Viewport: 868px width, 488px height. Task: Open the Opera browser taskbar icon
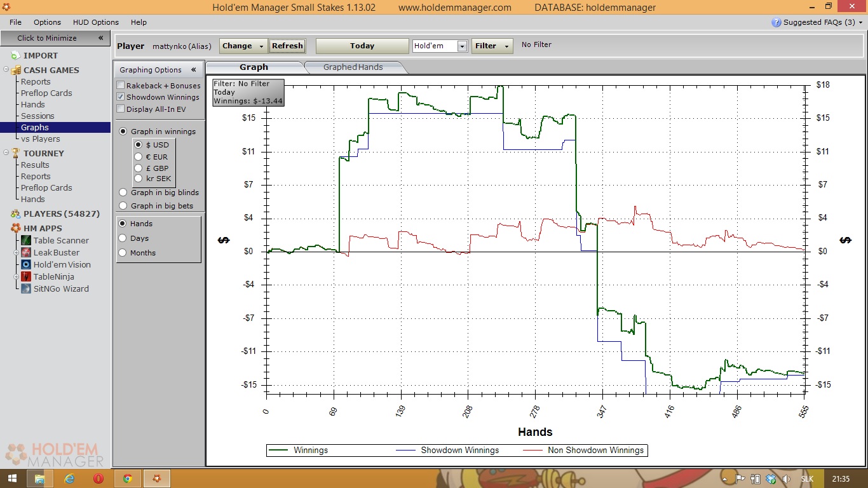[98, 478]
